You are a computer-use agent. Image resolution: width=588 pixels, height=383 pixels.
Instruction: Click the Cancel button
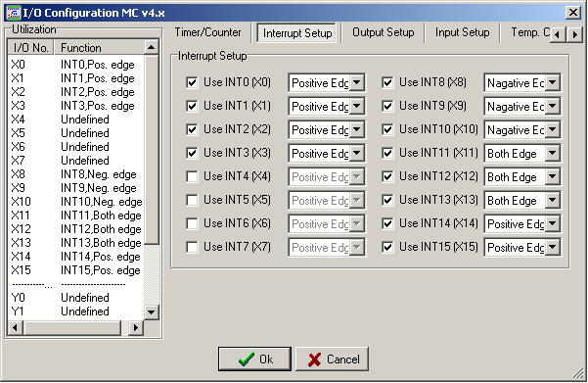pyautogui.click(x=332, y=359)
